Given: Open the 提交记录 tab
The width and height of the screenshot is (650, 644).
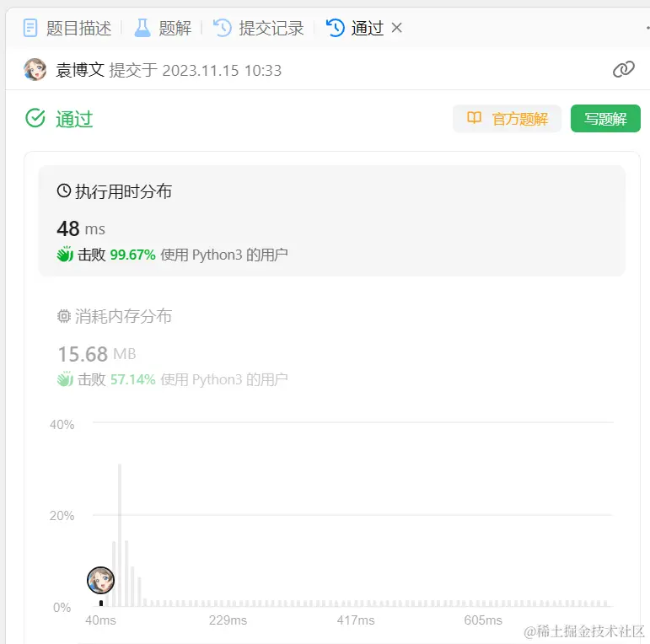Looking at the screenshot, I should coord(259,28).
